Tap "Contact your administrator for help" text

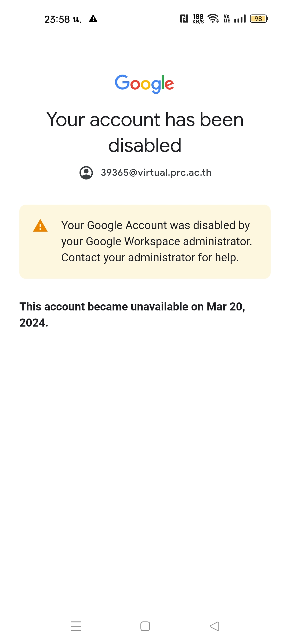[x=150, y=258]
